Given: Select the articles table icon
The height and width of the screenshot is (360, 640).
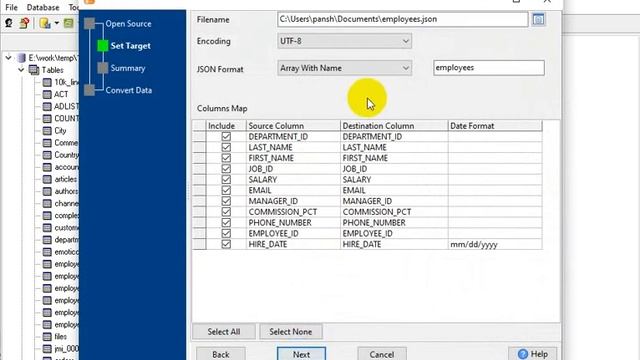Looking at the screenshot, I should pyautogui.click(x=47, y=179).
